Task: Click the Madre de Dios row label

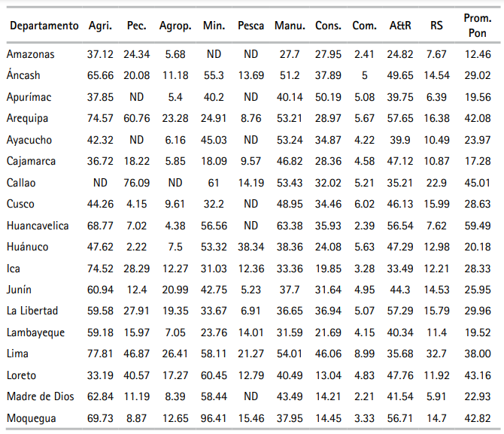Action: pos(38,396)
